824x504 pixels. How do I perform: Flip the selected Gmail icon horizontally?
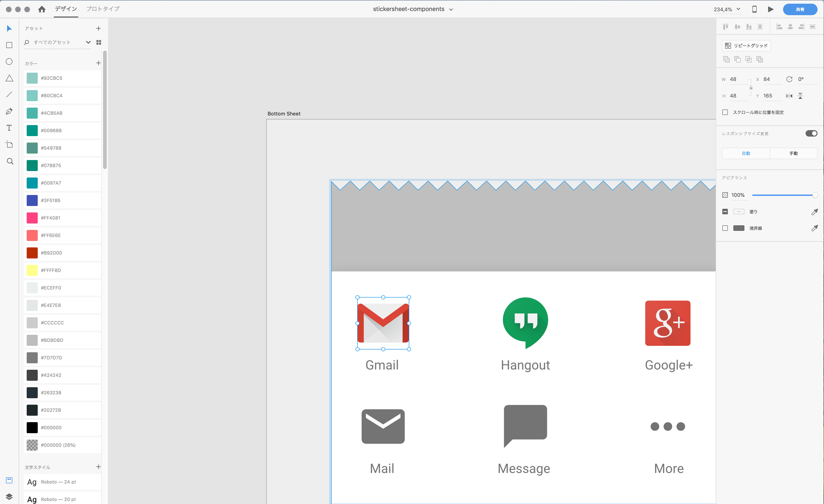pyautogui.click(x=789, y=96)
